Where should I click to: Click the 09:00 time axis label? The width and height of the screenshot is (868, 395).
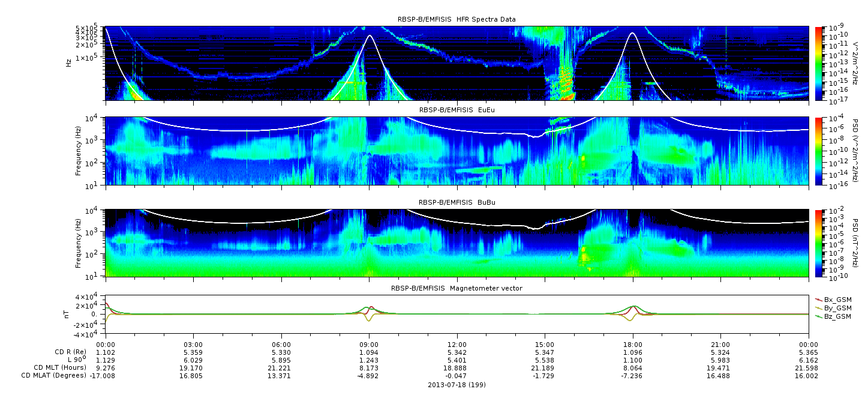tap(369, 344)
